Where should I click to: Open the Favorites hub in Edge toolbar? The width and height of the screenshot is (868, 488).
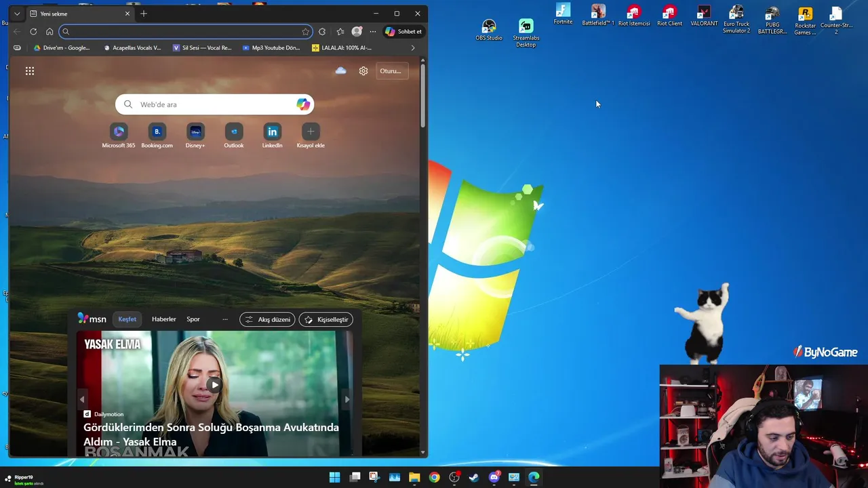click(340, 31)
